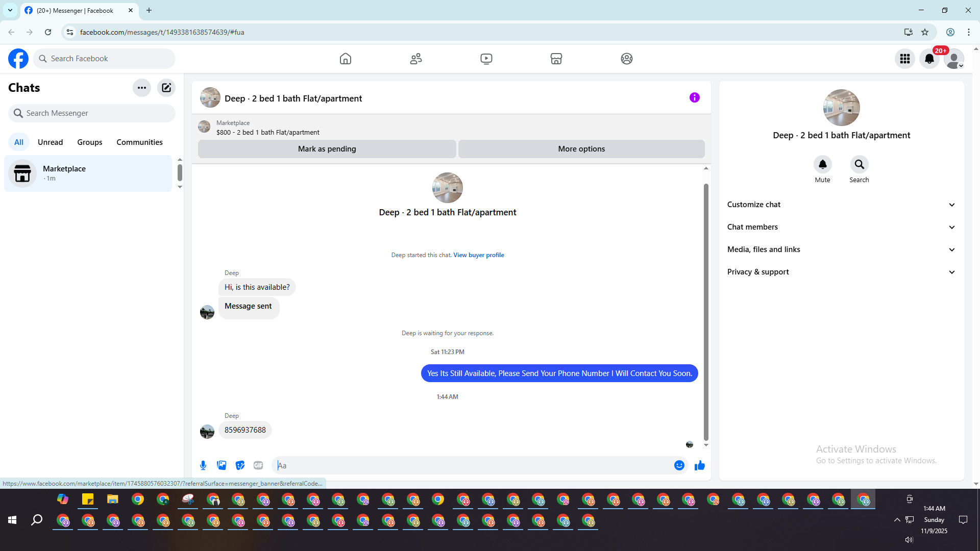Click the voice clip microphone icon
This screenshot has width=980, height=551.
[203, 465]
